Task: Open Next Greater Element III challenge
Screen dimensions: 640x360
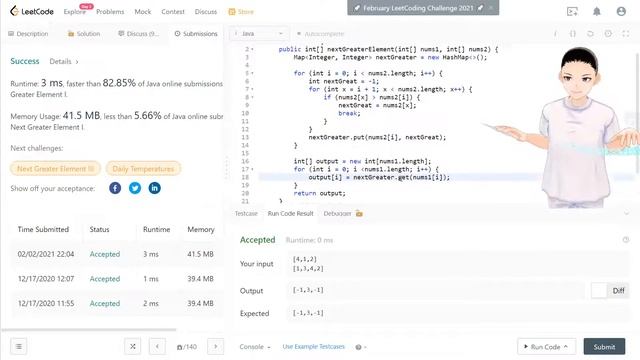Action: click(x=55, y=169)
